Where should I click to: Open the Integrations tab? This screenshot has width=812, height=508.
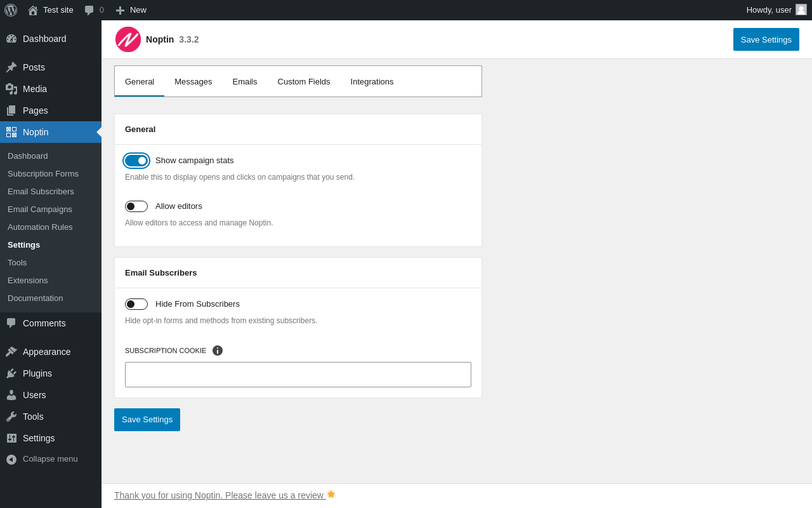tap(372, 81)
